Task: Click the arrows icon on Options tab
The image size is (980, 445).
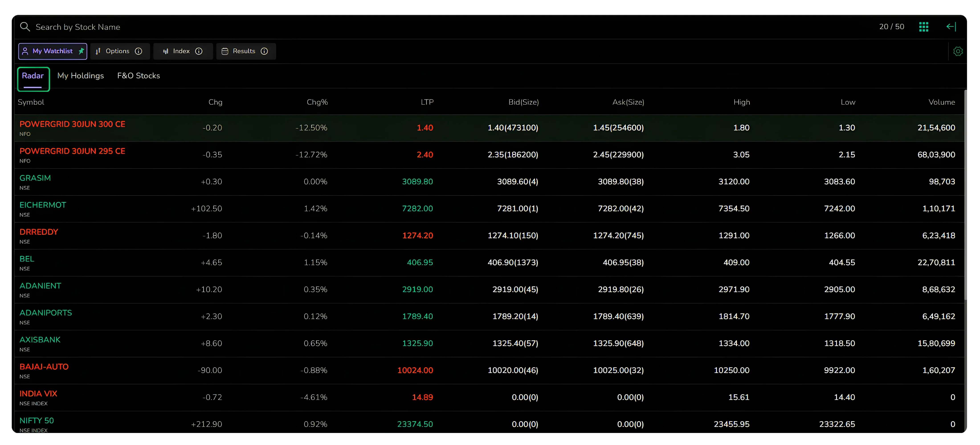Action: point(98,51)
